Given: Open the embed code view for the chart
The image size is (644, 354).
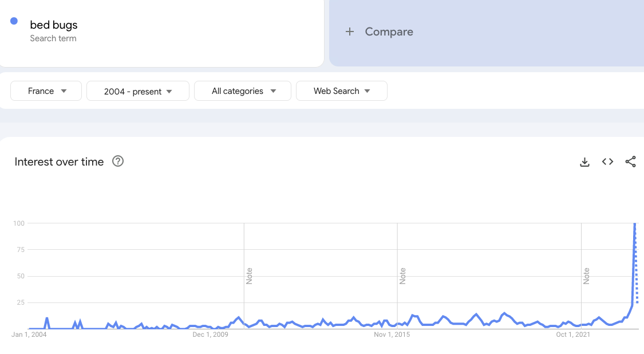Looking at the screenshot, I should click(607, 162).
